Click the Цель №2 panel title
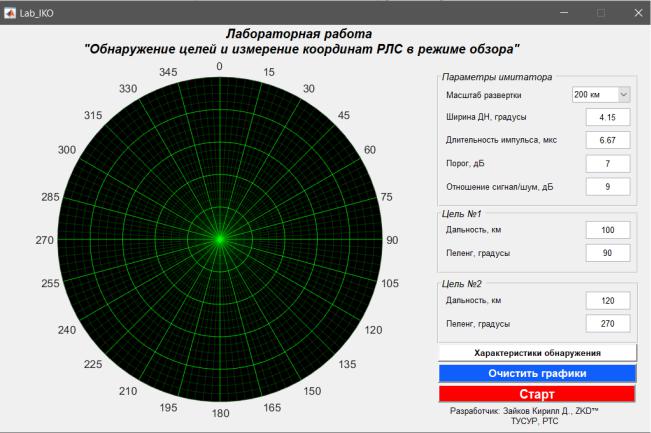651x433 pixels. tap(461, 284)
